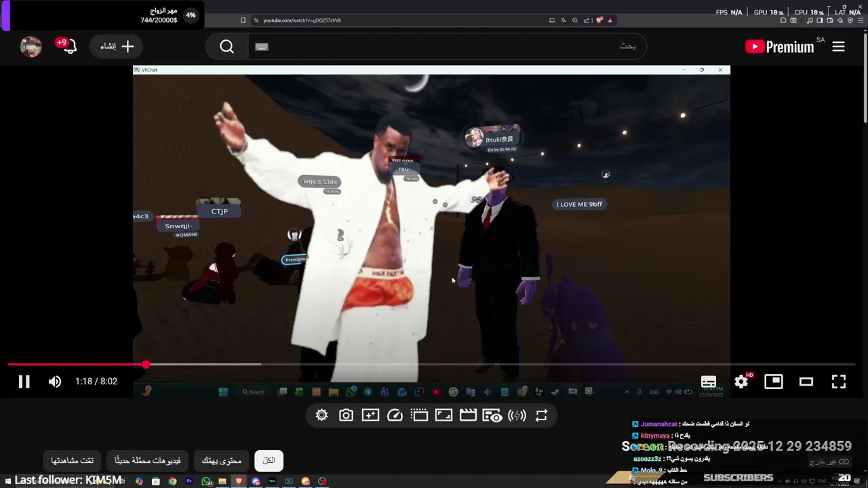868x488 pixels.
Task: Click the translate page icon in address bar
Action: click(x=564, y=20)
